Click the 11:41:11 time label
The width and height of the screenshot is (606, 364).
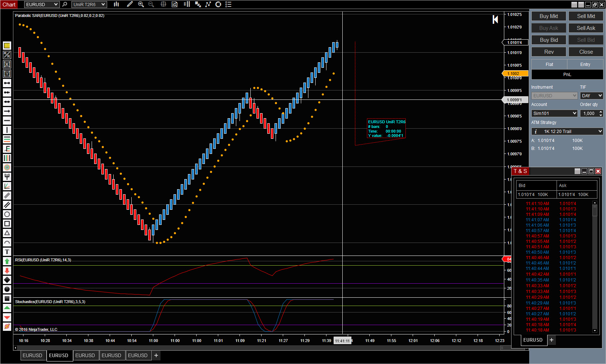(x=342, y=341)
